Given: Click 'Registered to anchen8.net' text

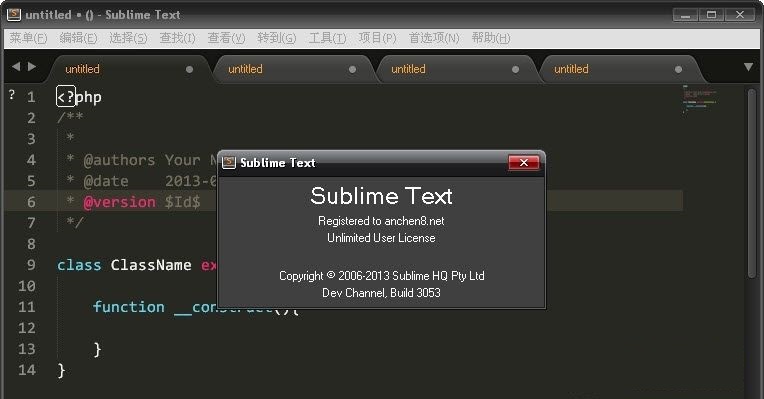Looking at the screenshot, I should tap(381, 221).
